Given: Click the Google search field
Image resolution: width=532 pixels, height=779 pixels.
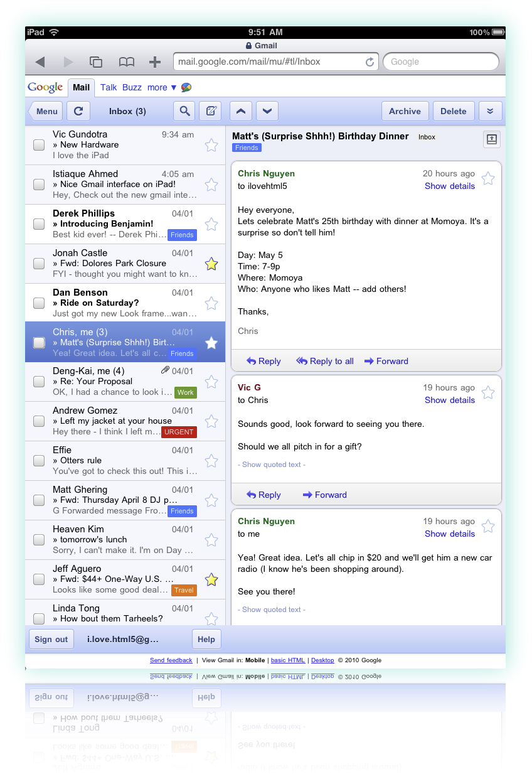Looking at the screenshot, I should [x=441, y=62].
